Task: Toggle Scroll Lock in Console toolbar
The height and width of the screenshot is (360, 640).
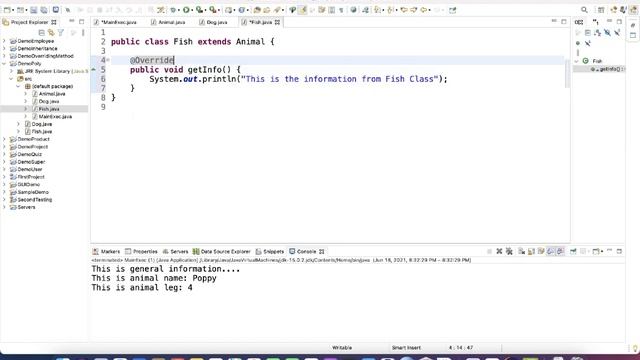Action: coord(531,251)
